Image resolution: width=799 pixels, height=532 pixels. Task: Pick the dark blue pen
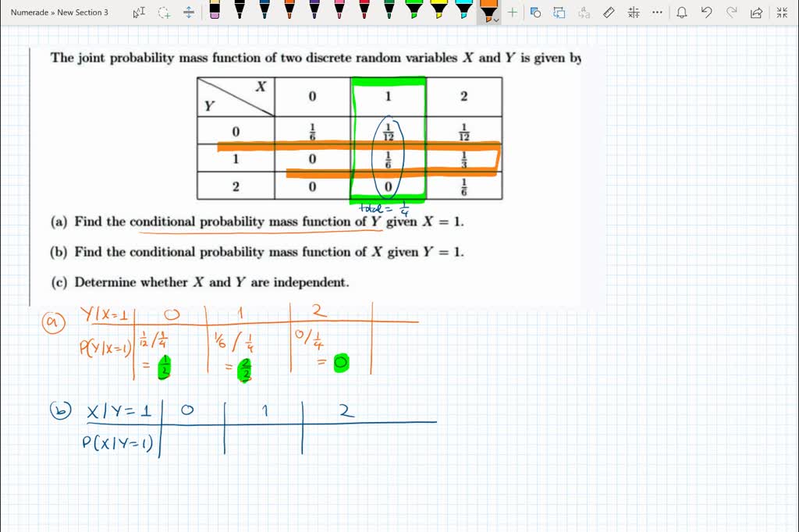click(x=265, y=10)
